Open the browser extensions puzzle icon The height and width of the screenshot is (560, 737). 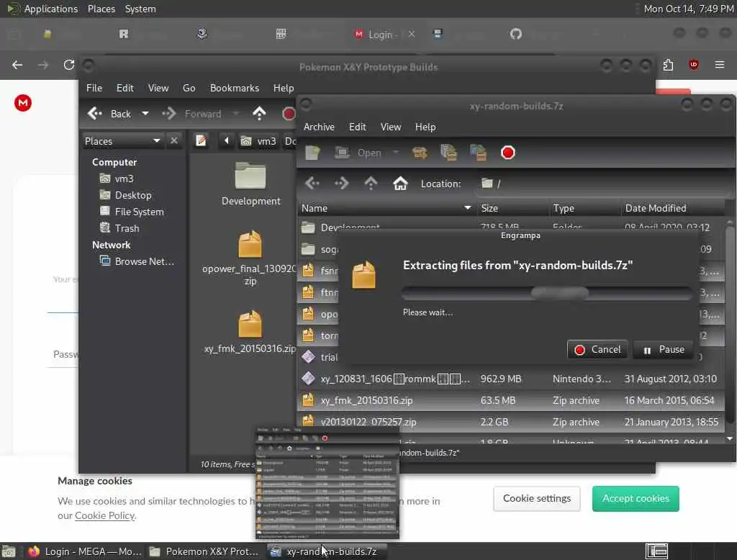point(668,65)
